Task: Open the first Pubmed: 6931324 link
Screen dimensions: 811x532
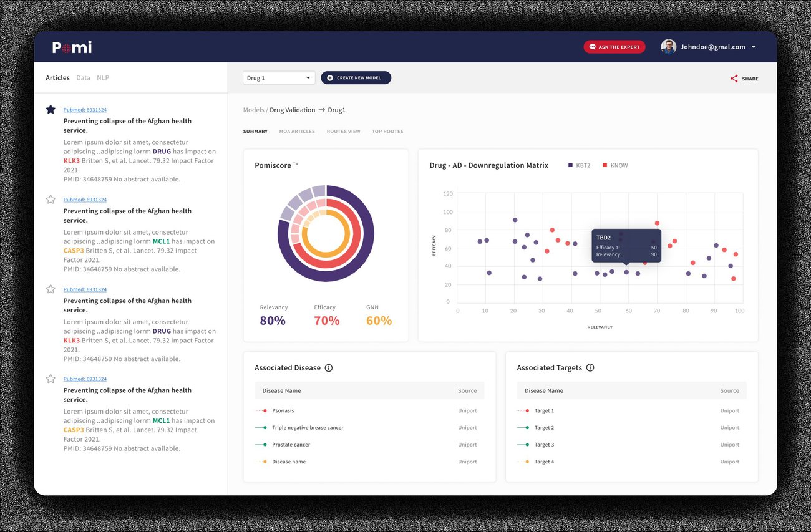Action: point(85,110)
